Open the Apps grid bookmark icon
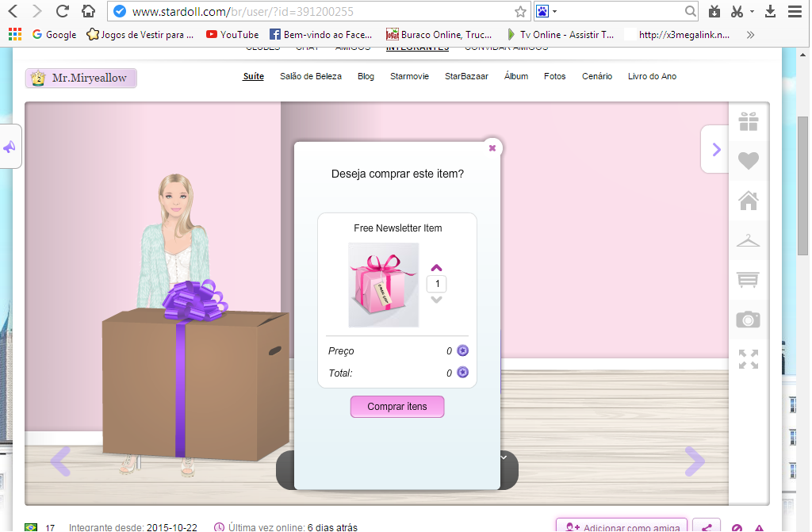This screenshot has width=812, height=532. click(15, 34)
